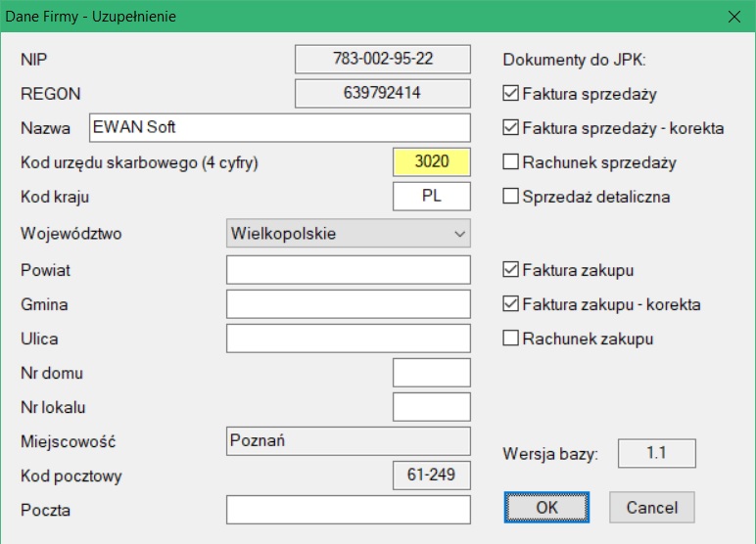Click the empty Poczta input field
756x544 pixels.
(x=348, y=510)
